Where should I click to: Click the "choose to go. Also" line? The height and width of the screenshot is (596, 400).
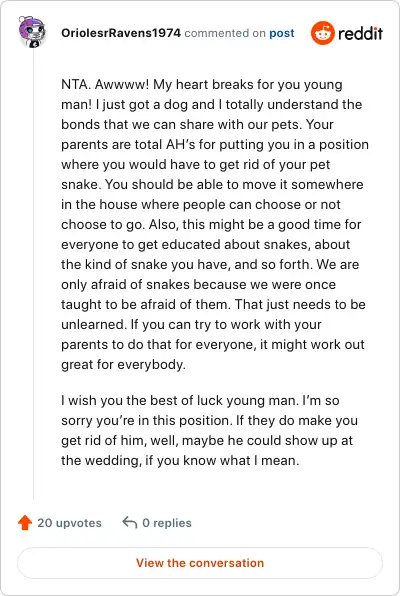(x=211, y=224)
